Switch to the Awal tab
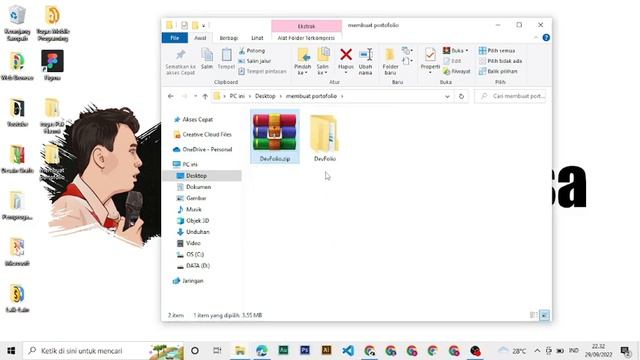The image size is (640, 360). coord(200,38)
